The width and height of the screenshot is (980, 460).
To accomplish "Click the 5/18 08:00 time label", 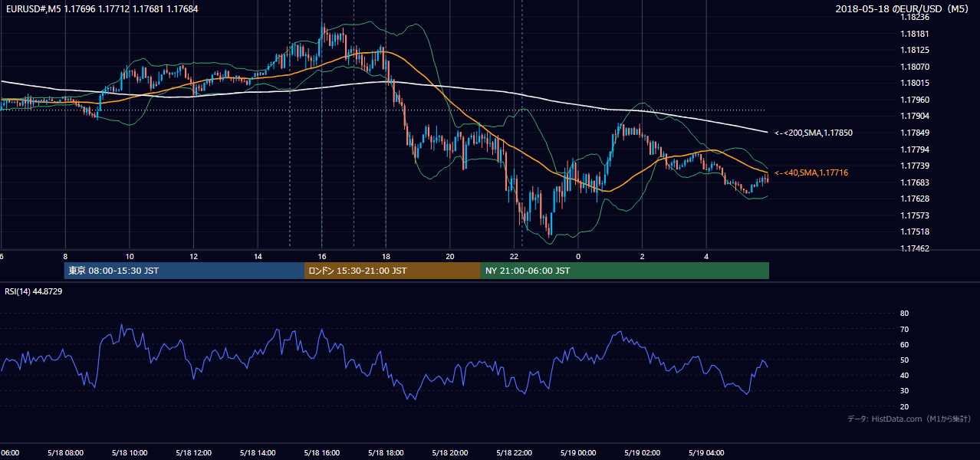I will tap(64, 452).
